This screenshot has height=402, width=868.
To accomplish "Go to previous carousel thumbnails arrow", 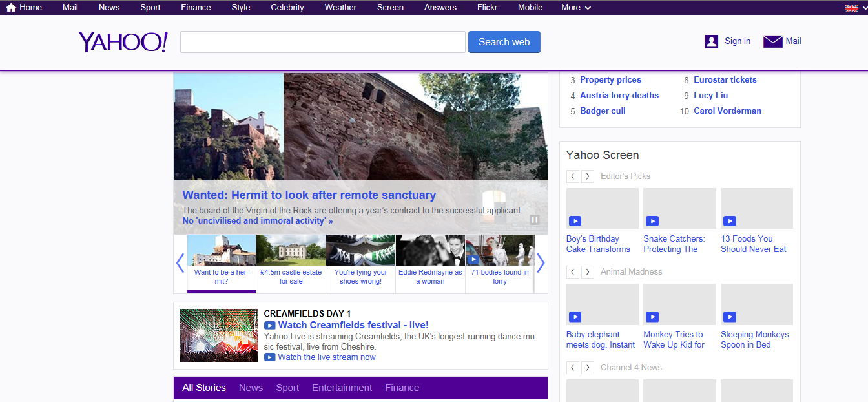I will pos(180,263).
